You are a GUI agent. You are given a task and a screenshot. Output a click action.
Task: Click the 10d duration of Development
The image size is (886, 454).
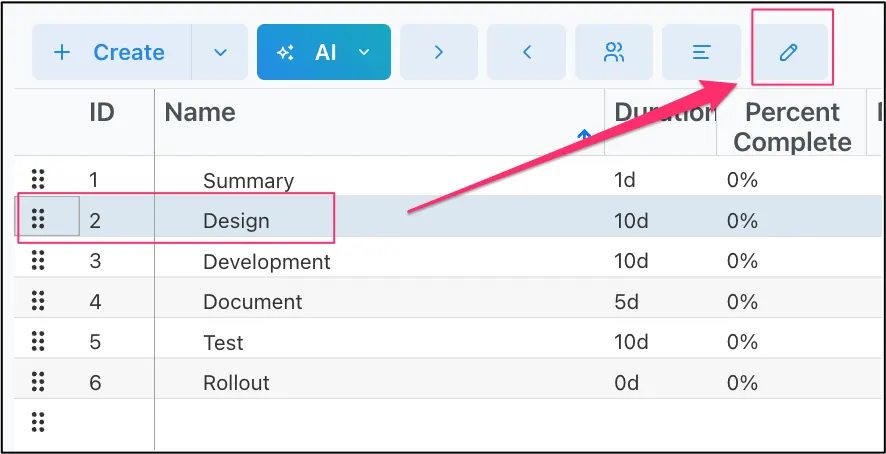pos(631,261)
